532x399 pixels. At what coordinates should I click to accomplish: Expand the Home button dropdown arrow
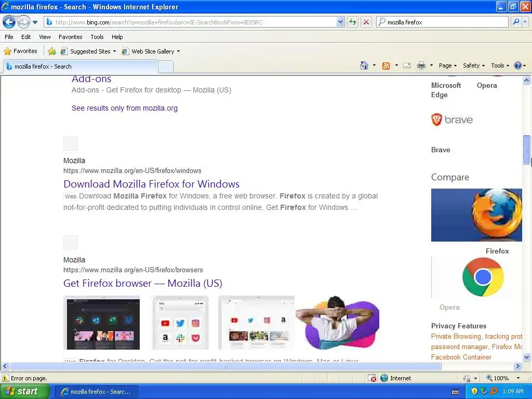point(374,65)
